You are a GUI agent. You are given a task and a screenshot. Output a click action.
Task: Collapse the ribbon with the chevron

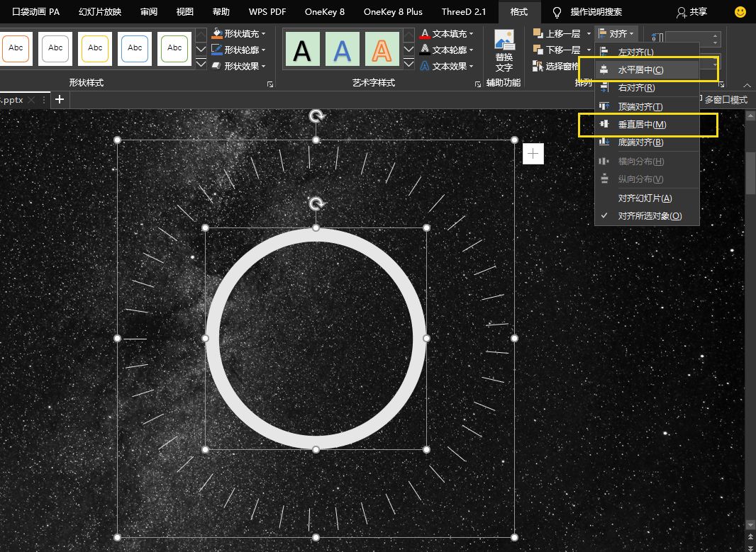click(747, 85)
